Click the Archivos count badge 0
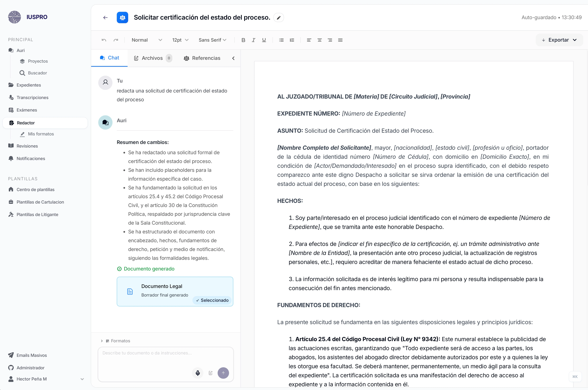The width and height of the screenshot is (588, 390). (x=169, y=58)
